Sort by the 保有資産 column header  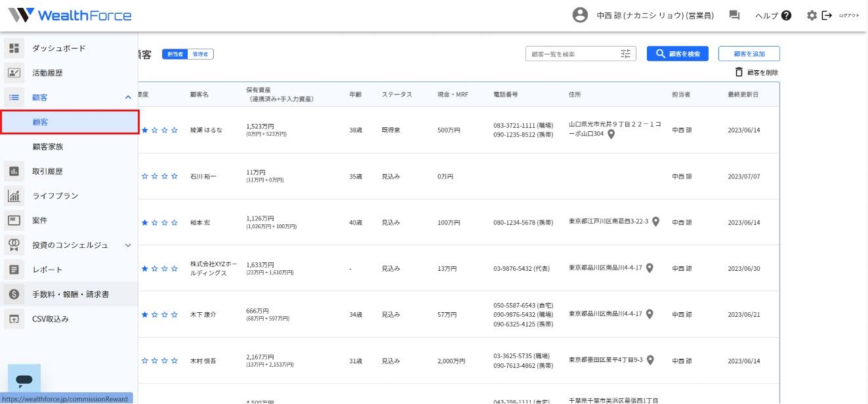pyautogui.click(x=279, y=94)
